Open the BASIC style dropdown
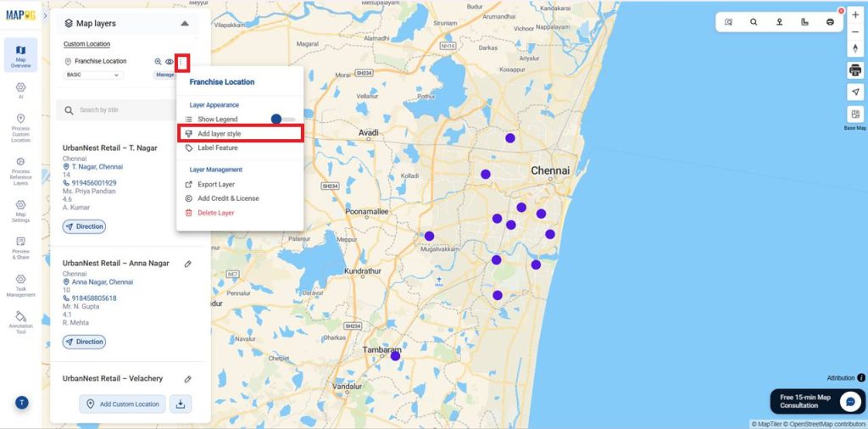Image resolution: width=868 pixels, height=429 pixels. point(93,75)
